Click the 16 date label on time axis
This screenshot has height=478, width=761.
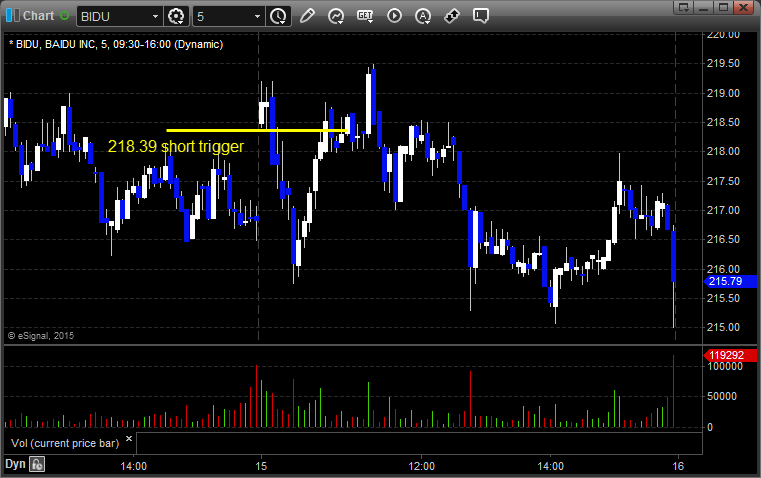[x=678, y=466]
